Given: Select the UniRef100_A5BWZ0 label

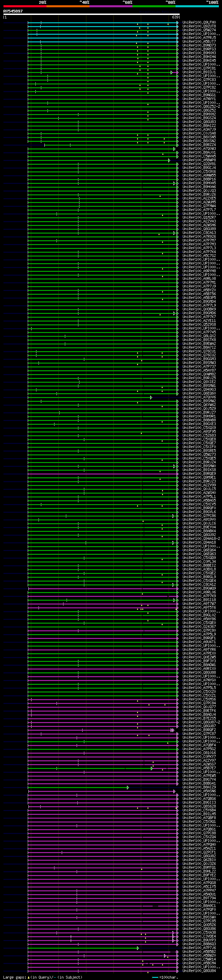Looking at the screenshot, I should pyautogui.click(x=199, y=955).
